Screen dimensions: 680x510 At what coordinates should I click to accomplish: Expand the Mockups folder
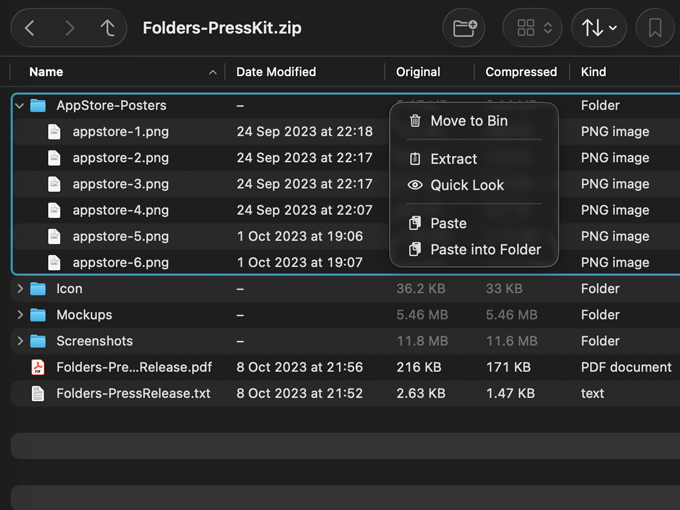[x=20, y=315]
